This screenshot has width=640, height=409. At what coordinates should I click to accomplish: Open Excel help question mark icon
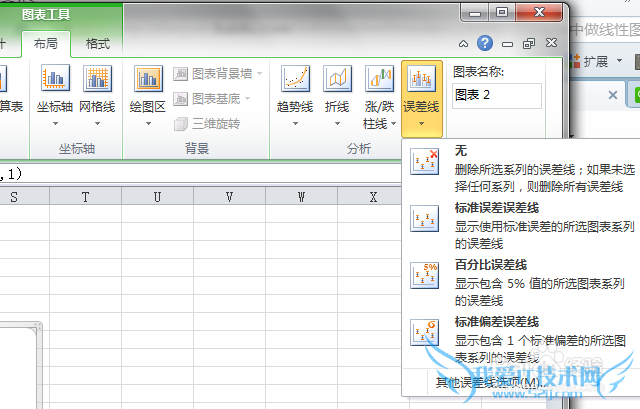tap(485, 43)
